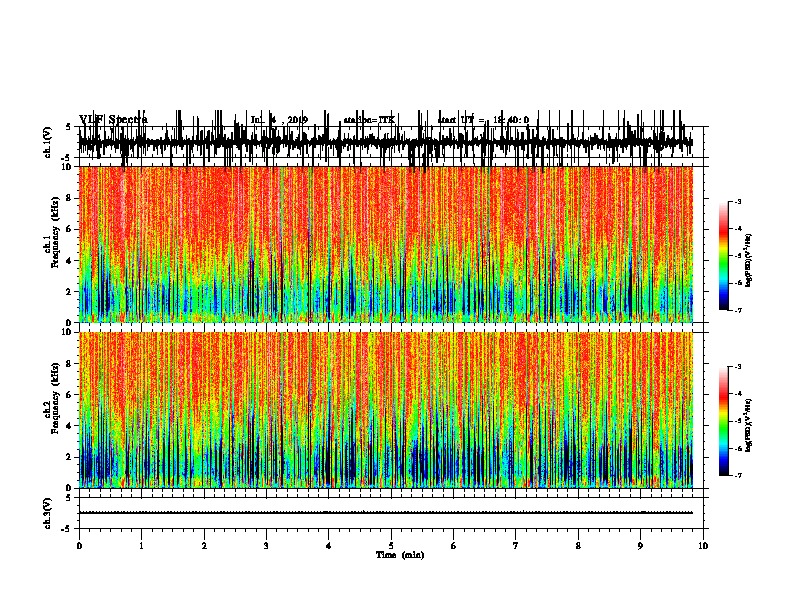Click time axis tick label 4
The width and height of the screenshot is (792, 612).
pos(329,546)
